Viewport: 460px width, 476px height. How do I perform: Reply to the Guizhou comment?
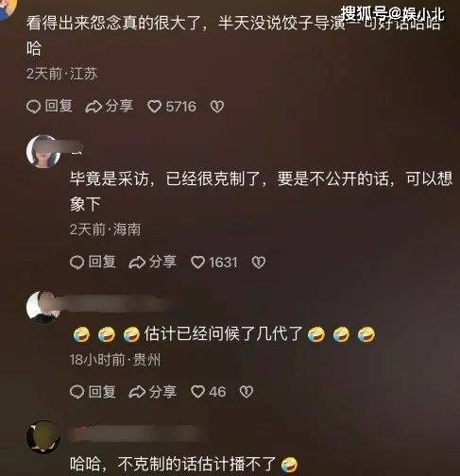93,392
